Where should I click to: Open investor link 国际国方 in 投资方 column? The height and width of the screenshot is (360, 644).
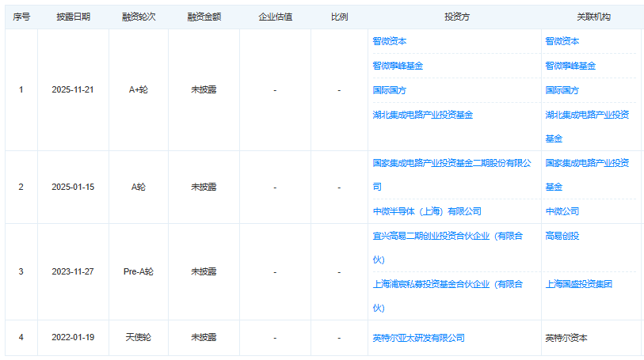coord(390,90)
